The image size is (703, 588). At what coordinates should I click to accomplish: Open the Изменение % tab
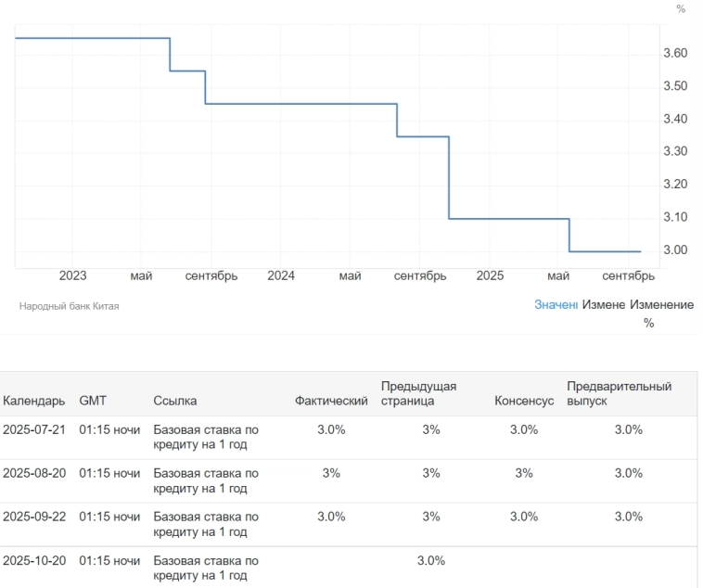pos(661,313)
